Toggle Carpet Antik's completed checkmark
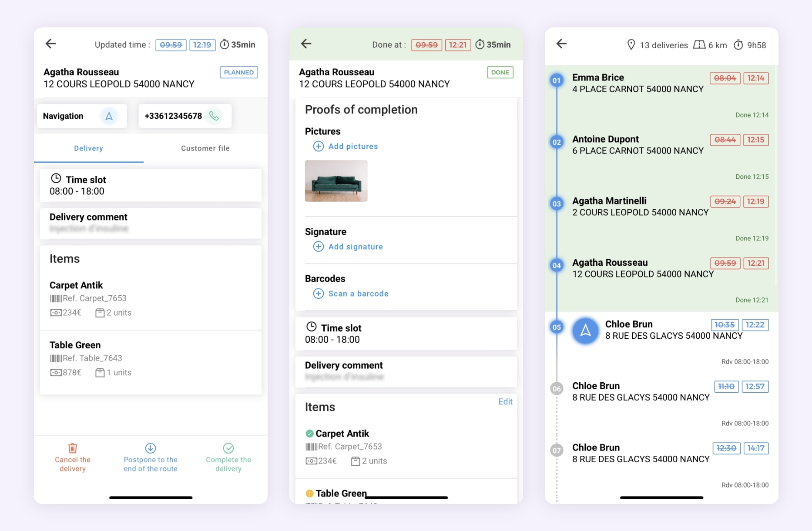 tap(309, 433)
